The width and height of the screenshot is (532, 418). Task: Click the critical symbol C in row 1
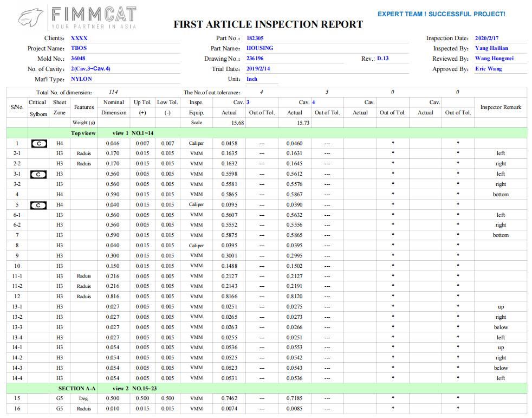tap(38, 144)
